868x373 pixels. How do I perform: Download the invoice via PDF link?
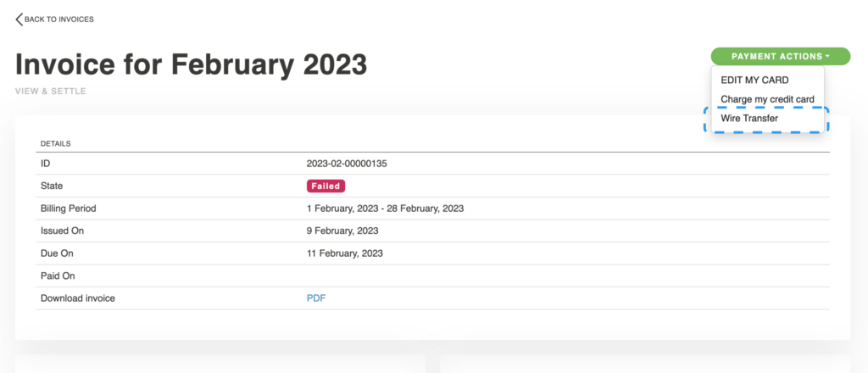pyautogui.click(x=316, y=298)
